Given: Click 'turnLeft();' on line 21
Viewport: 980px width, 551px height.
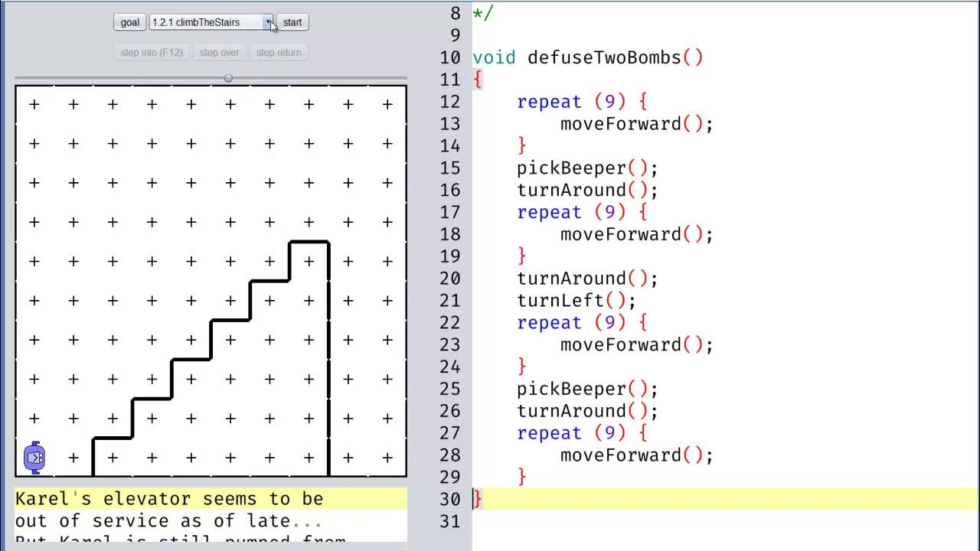Looking at the screenshot, I should [x=577, y=300].
